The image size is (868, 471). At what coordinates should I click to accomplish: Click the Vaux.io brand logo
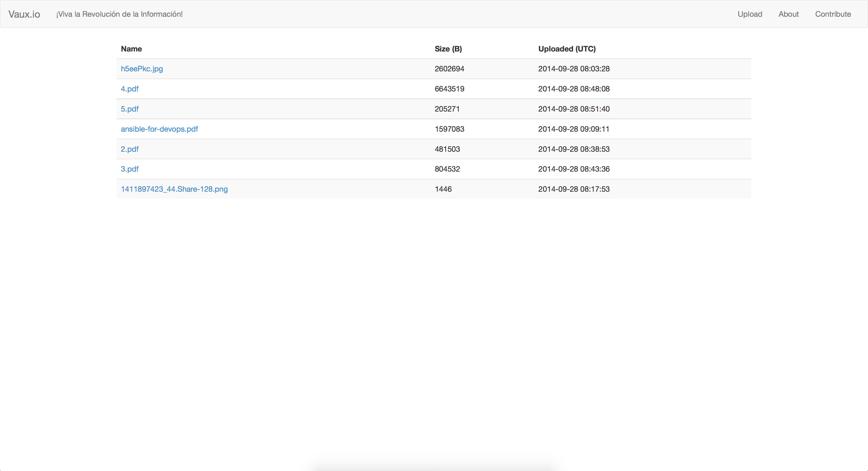pyautogui.click(x=24, y=14)
